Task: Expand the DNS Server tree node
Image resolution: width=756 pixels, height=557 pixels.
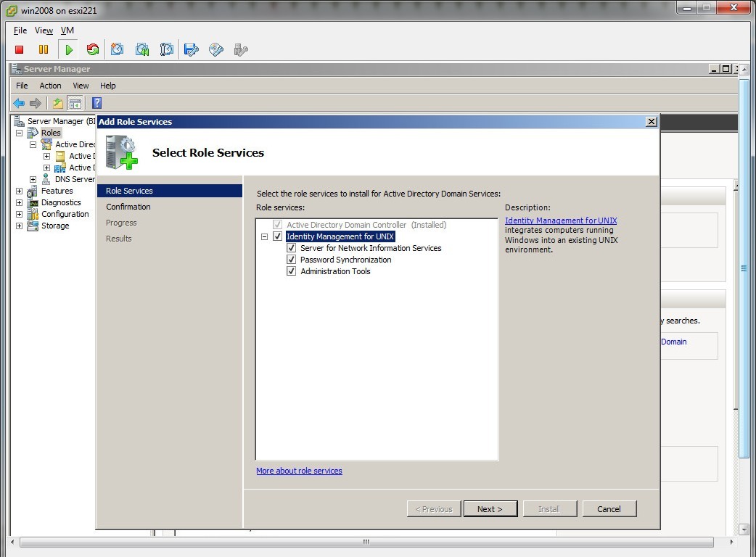Action: pyautogui.click(x=33, y=179)
